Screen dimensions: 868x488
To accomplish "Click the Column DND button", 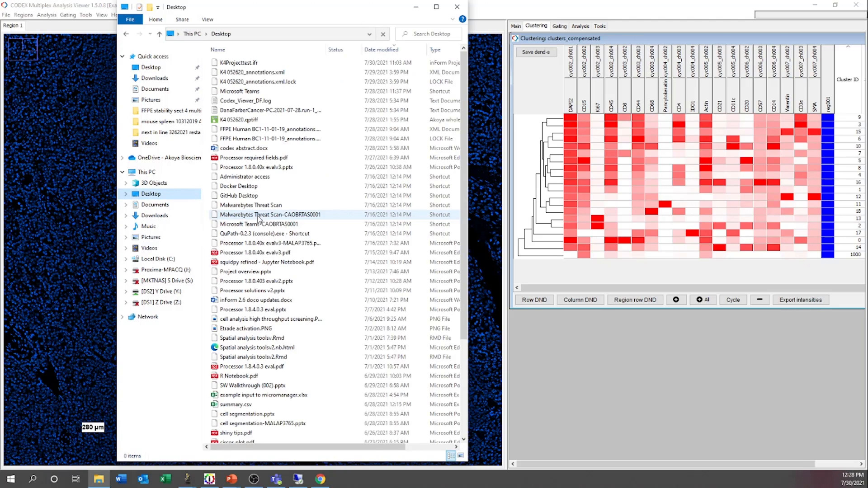I will click(x=580, y=300).
